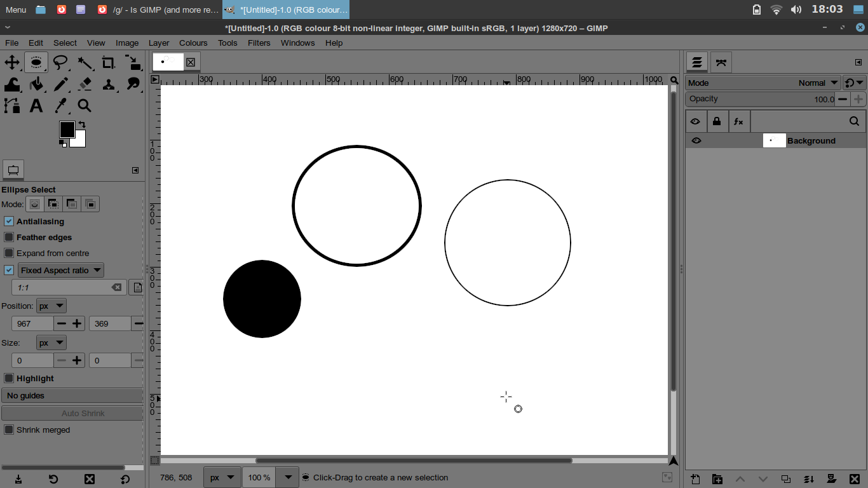Save tool preset from tool options
Screen dimensions: 868x488
[x=18, y=479]
